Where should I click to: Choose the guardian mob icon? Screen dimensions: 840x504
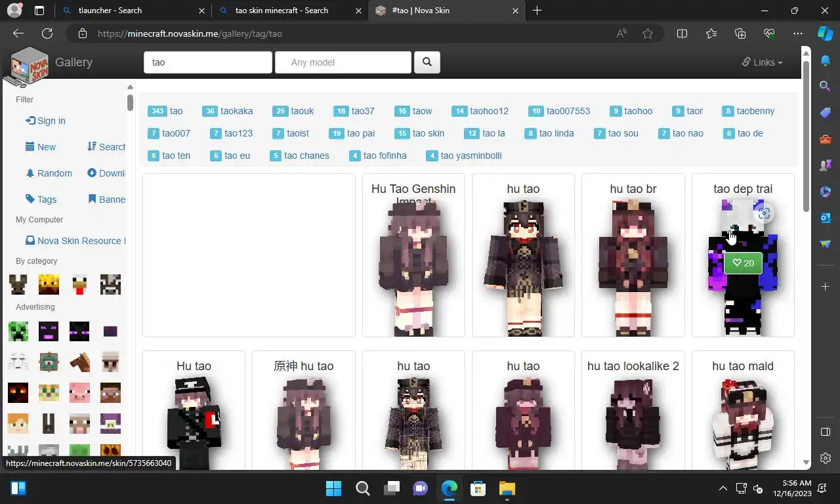49,362
